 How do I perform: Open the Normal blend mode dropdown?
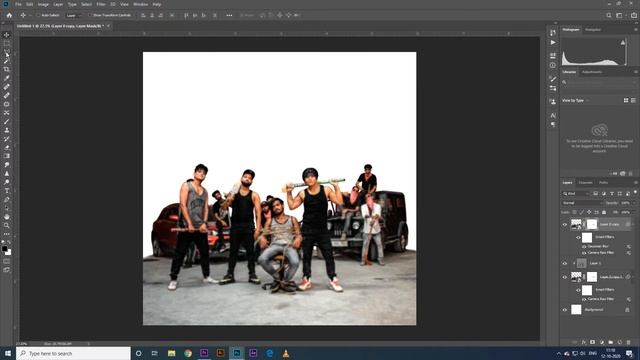[x=582, y=203]
